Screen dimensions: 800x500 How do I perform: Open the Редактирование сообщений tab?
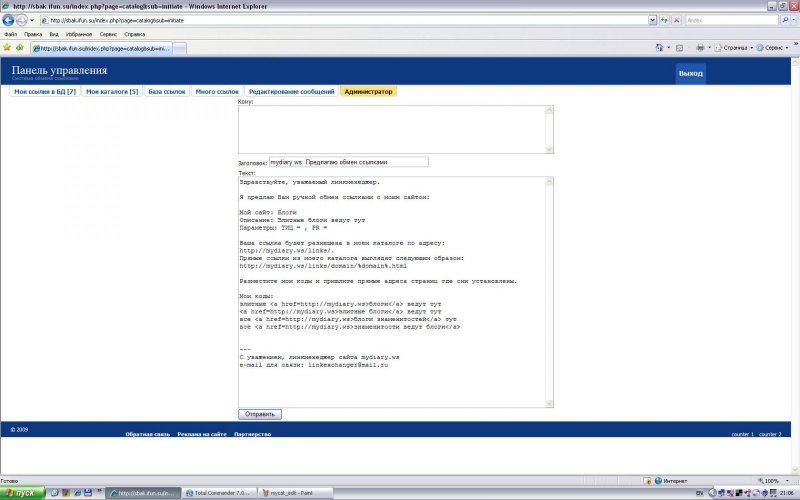pos(291,91)
